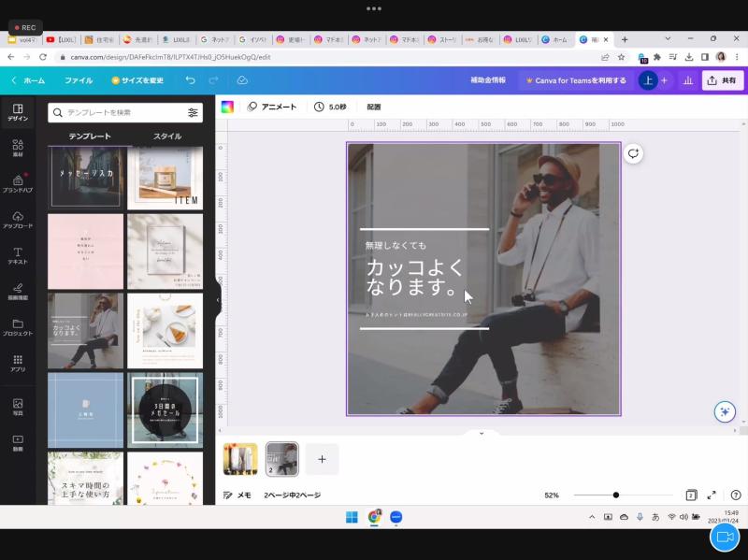Image resolution: width=748 pixels, height=560 pixels.
Task: Open the Apps grid panel
Action: click(18, 363)
